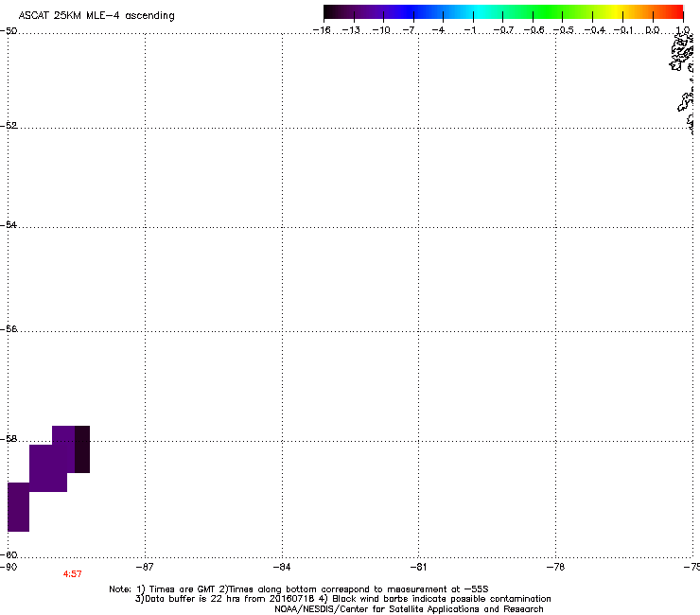Click the -7 label on the color scale
This screenshot has height=615, width=700.
411,30
